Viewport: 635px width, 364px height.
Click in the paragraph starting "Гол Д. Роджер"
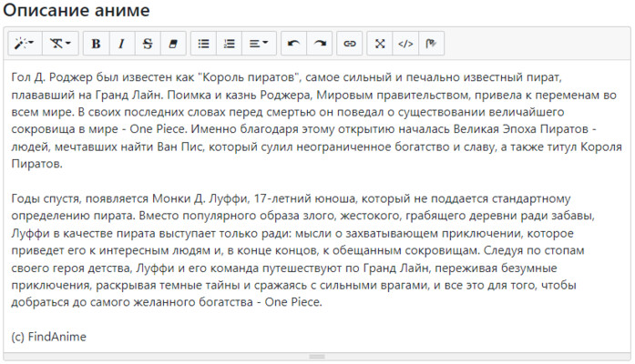click(x=316, y=120)
